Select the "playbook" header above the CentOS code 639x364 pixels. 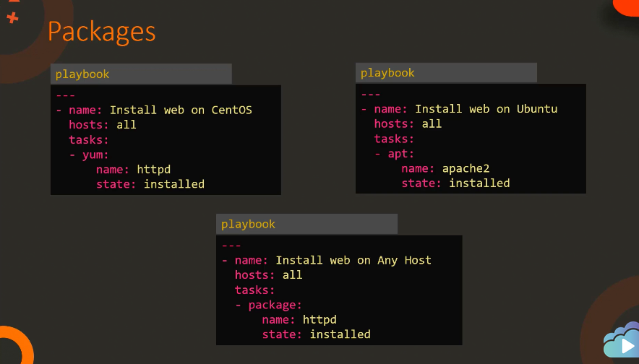tap(141, 74)
